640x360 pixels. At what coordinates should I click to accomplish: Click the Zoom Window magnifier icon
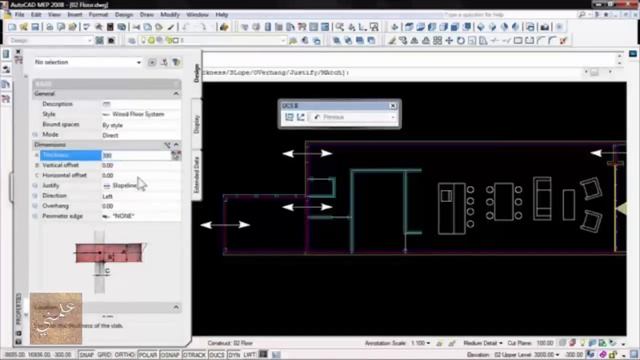[339, 27]
